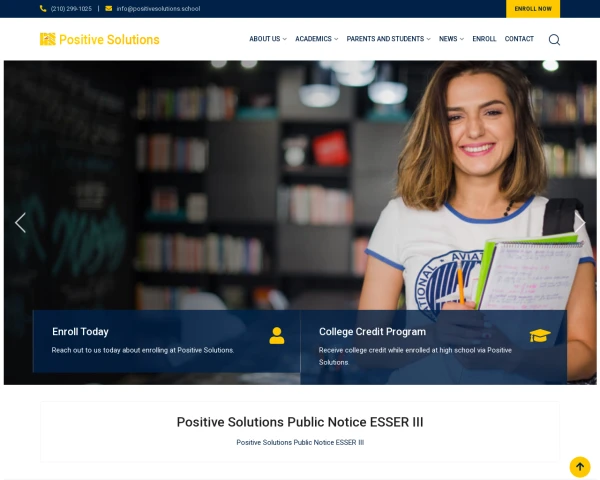This screenshot has height=480, width=600.
Task: Open the Enroll menu item
Action: [x=484, y=39]
